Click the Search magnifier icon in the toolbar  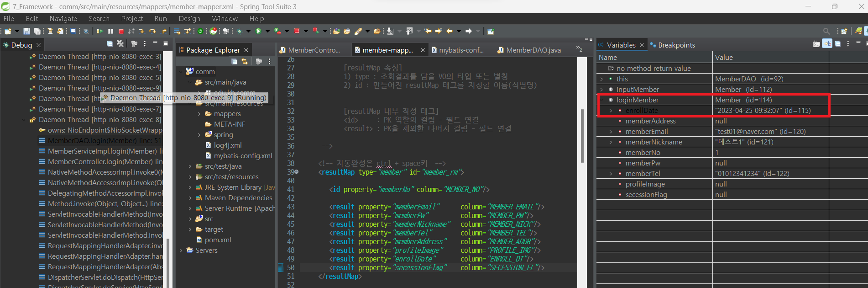[x=826, y=31]
